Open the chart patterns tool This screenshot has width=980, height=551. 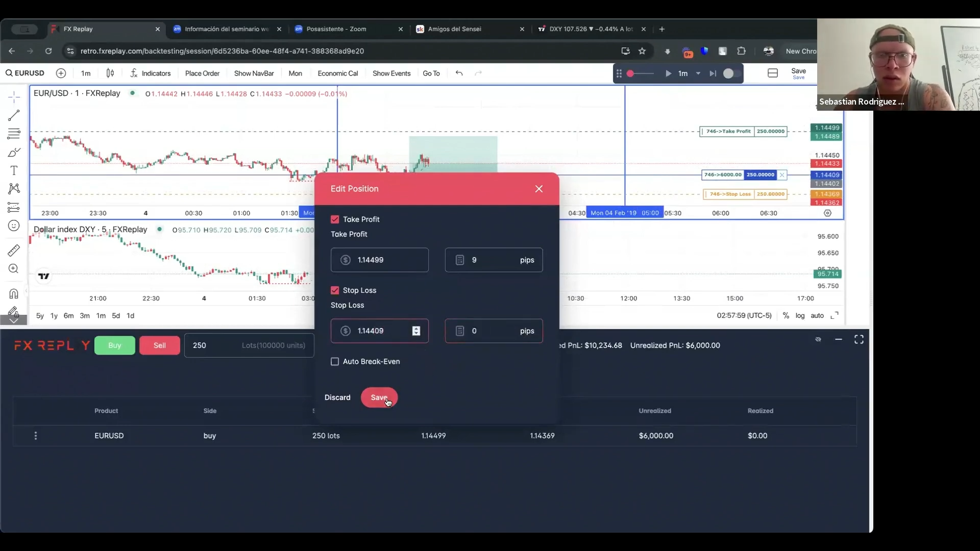14,189
